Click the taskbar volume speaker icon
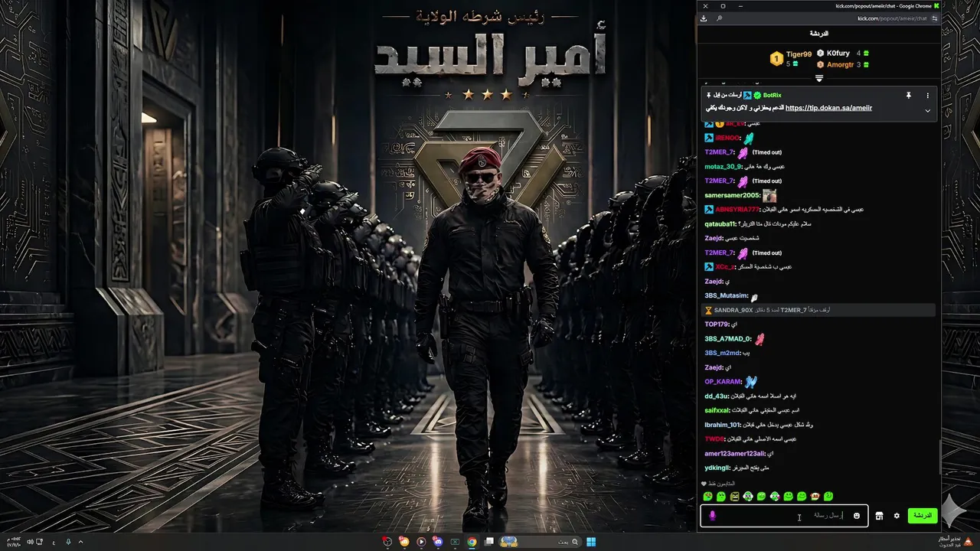The image size is (980, 551). (30, 542)
